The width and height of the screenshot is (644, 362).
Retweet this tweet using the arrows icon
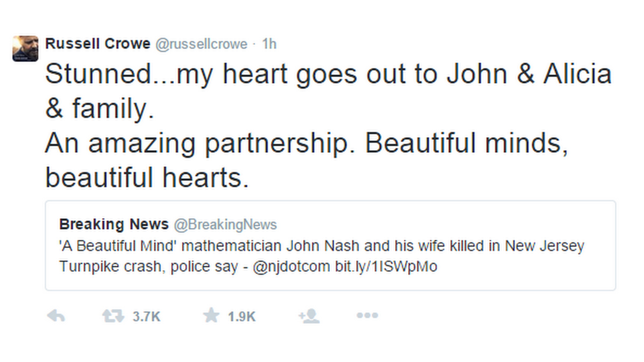point(113,316)
